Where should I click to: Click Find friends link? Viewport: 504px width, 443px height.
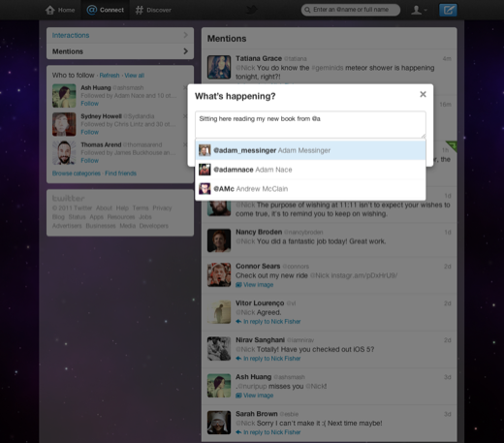tap(120, 174)
